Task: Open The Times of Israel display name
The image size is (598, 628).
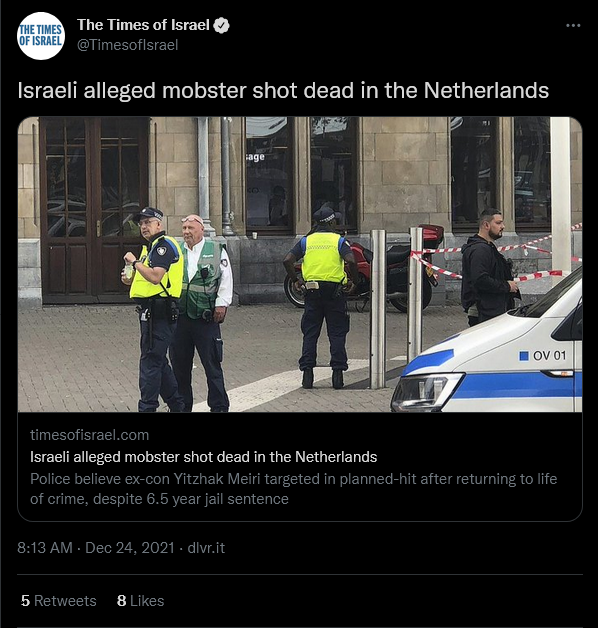Action: [143, 25]
